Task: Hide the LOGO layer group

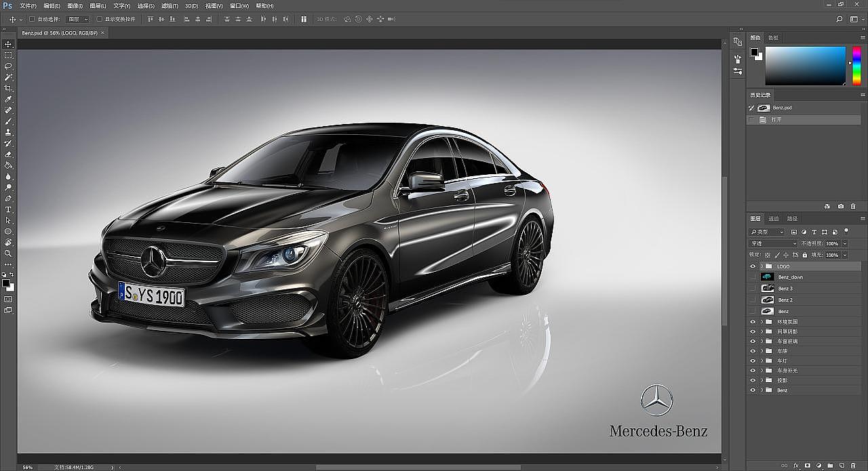Action: click(x=752, y=266)
